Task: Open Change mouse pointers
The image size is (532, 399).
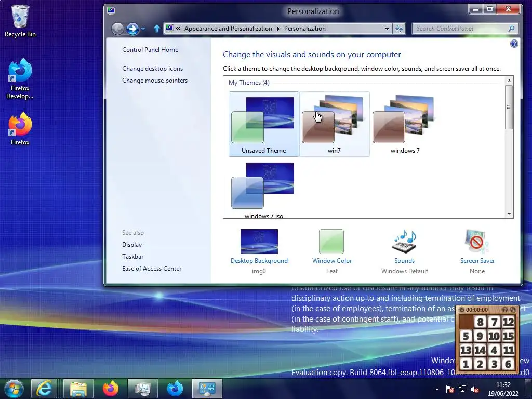Action: (x=155, y=81)
